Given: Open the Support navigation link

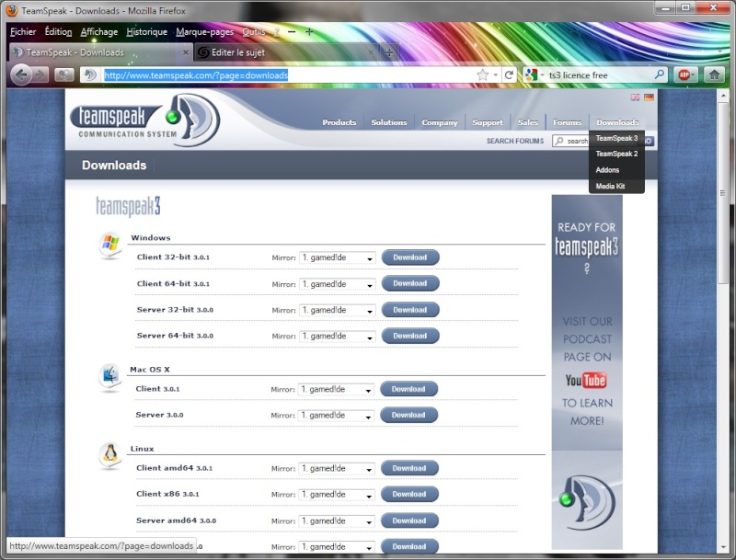Looking at the screenshot, I should (488, 122).
